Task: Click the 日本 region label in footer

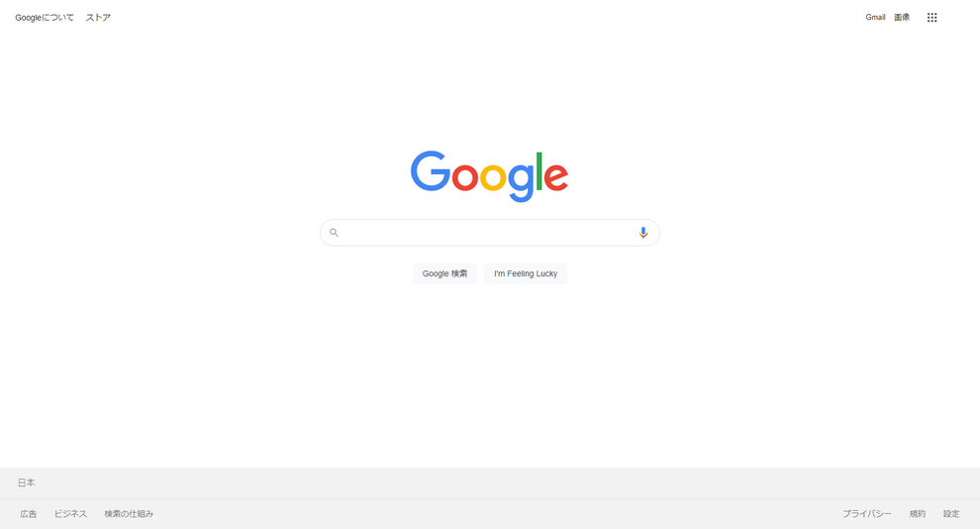Action: [x=27, y=482]
